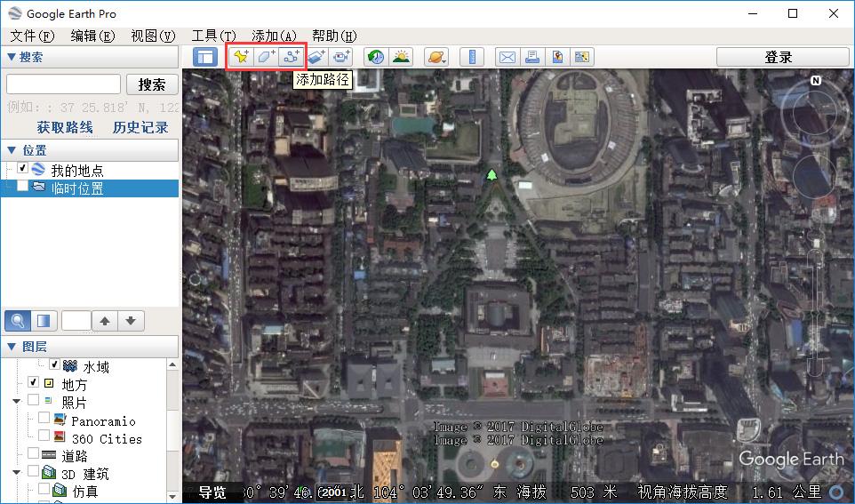
Task: Enable the 360 Cities layer checkbox
Action: point(44,436)
